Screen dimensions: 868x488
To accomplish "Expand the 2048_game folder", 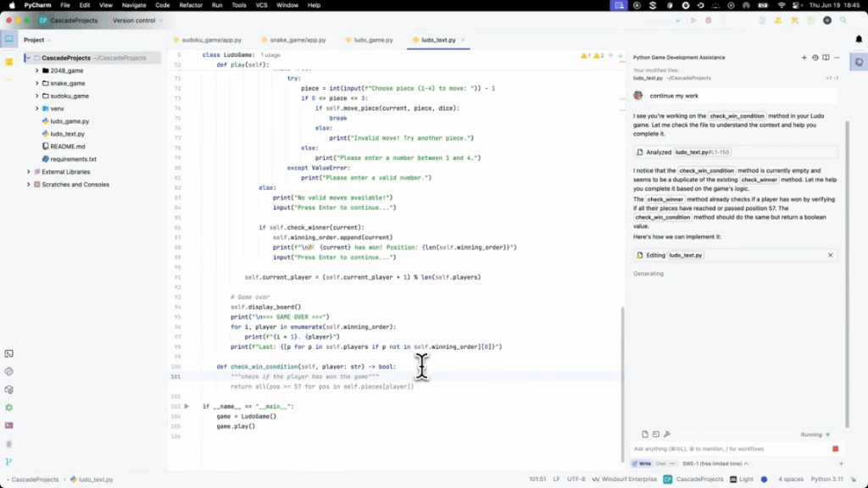I will [37, 71].
